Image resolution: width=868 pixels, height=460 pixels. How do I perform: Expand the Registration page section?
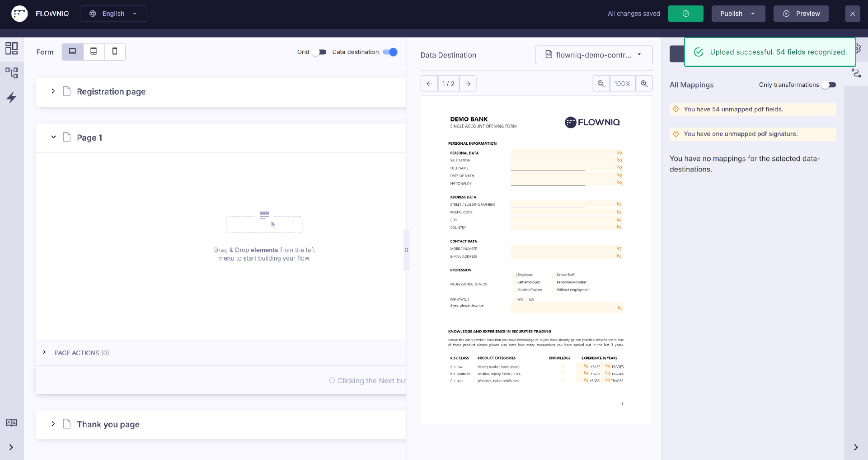coord(53,91)
